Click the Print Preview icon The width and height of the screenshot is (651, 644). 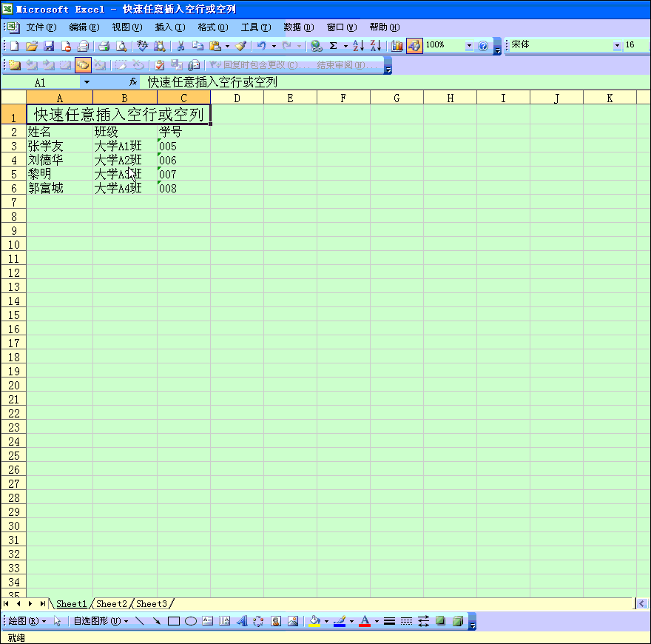[x=121, y=46]
